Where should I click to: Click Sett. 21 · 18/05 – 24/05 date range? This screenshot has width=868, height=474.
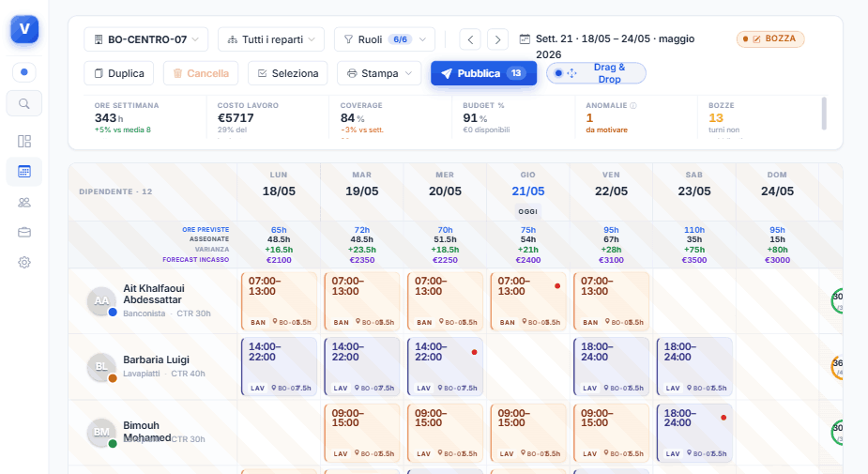coord(615,47)
